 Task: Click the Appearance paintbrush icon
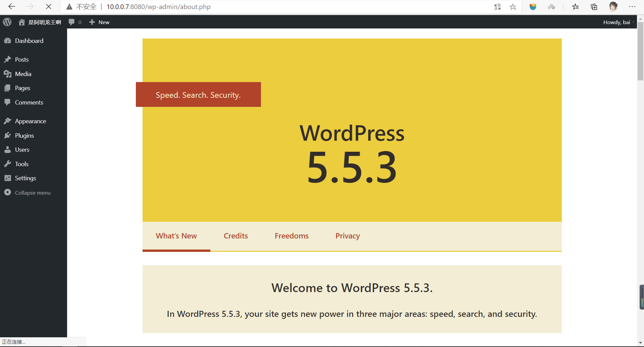pos(8,121)
